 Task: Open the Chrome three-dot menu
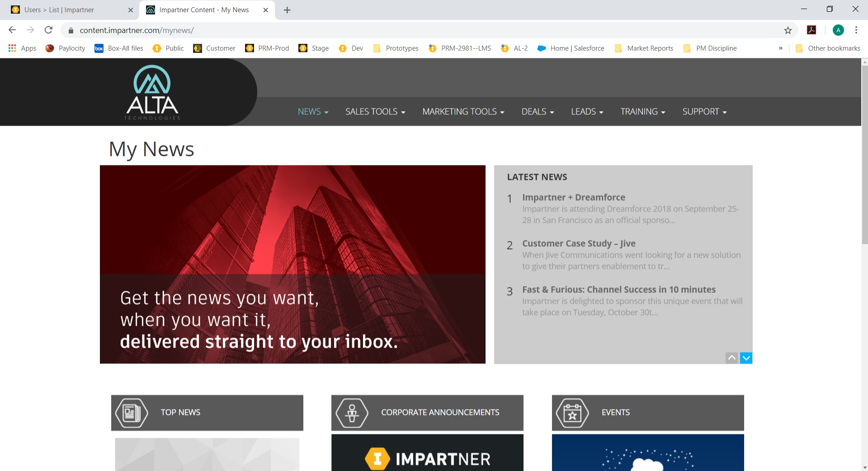pyautogui.click(x=856, y=30)
